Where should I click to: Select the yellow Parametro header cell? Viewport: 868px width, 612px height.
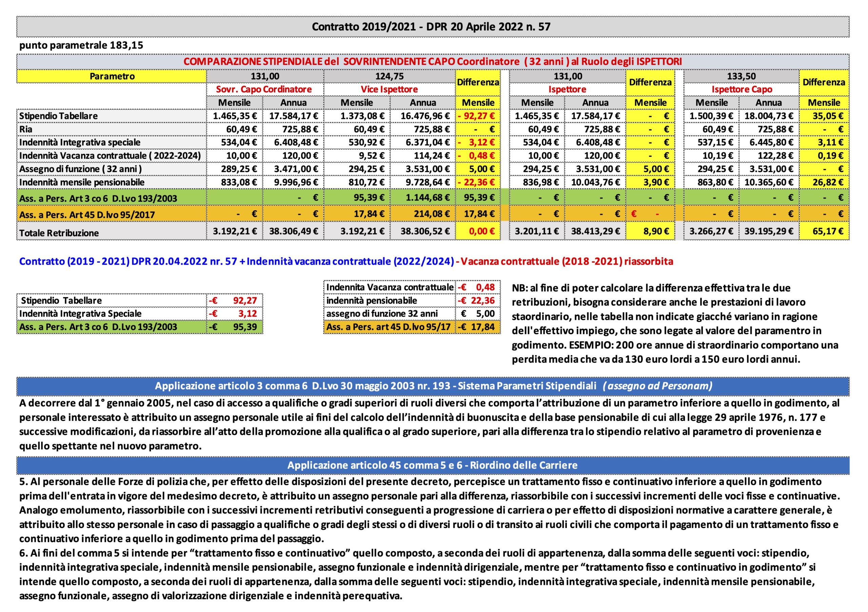[x=112, y=76]
